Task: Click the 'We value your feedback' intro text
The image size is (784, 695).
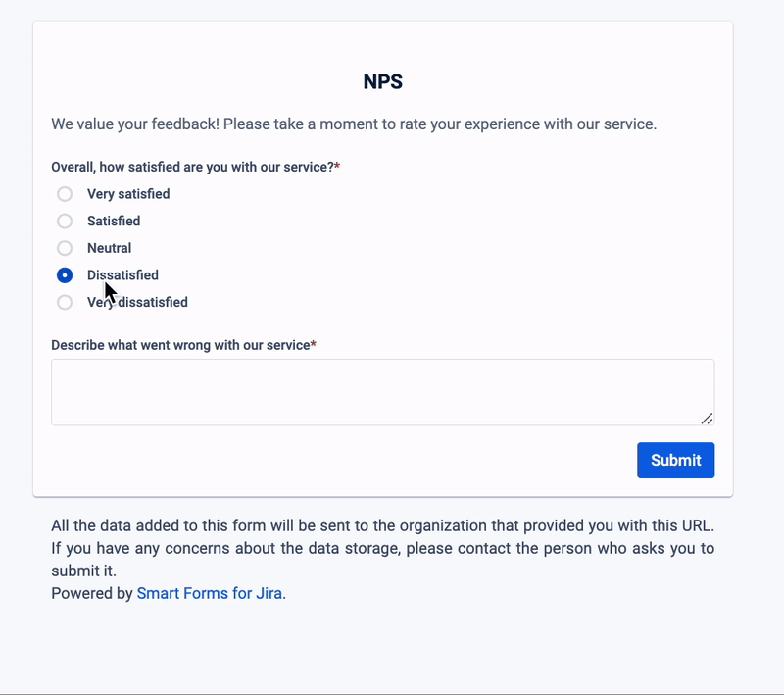Action: click(x=354, y=124)
